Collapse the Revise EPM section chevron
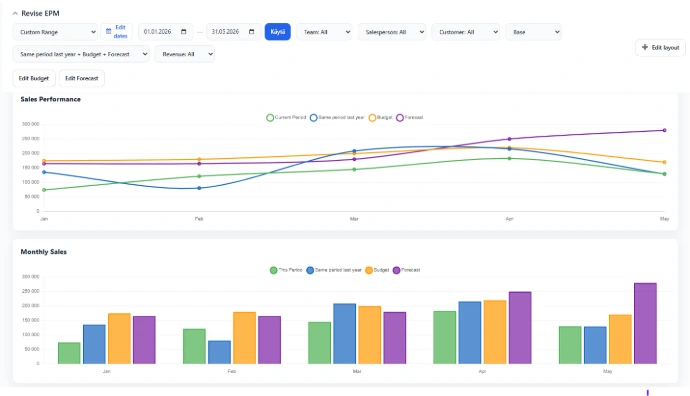Viewport: 690px width, 396px height. click(x=15, y=14)
